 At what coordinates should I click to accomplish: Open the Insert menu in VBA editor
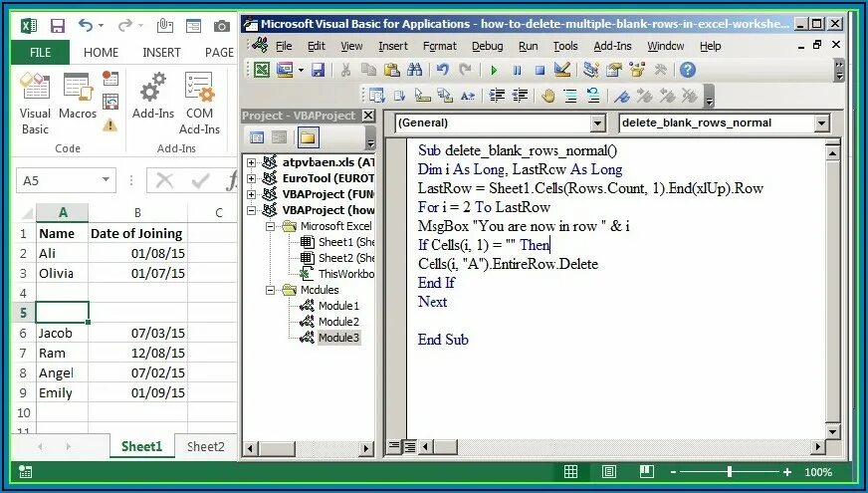coord(393,46)
